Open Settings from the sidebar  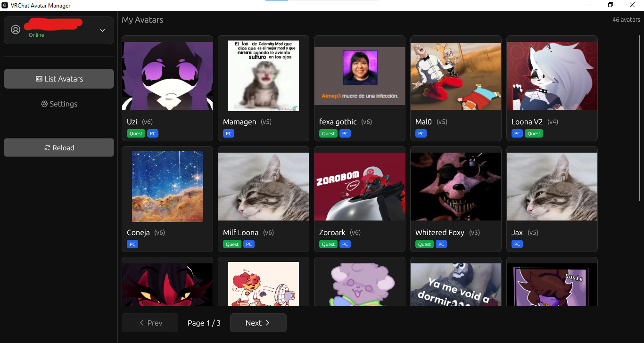(x=59, y=104)
